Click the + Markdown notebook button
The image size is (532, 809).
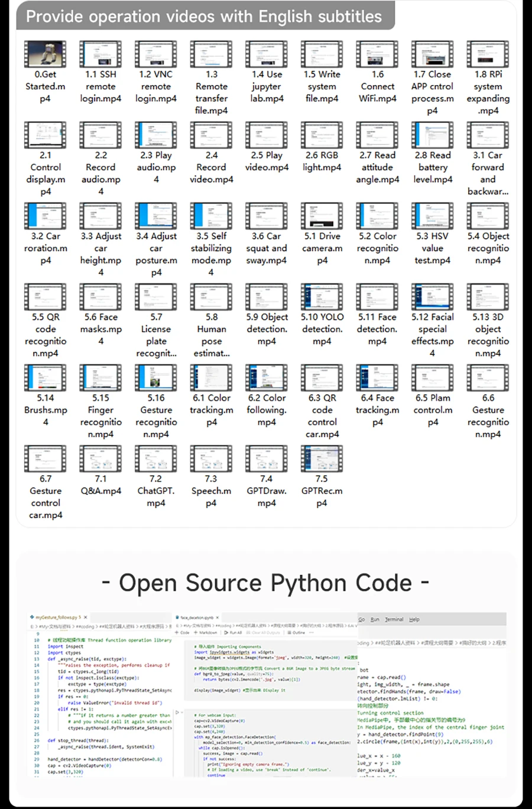coord(205,632)
